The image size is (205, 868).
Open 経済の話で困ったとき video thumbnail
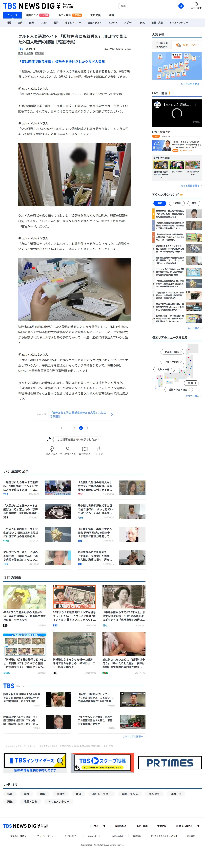point(161,165)
